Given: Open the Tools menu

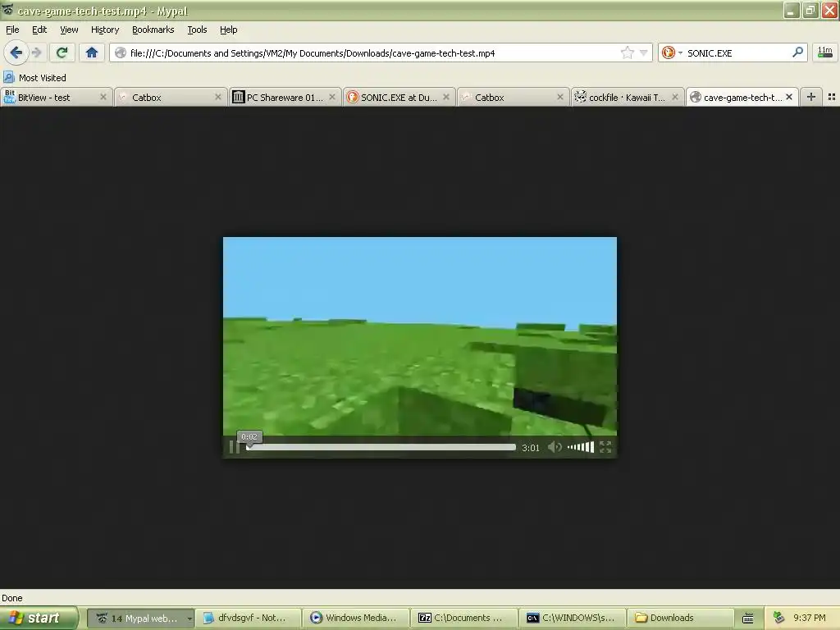Looking at the screenshot, I should pyautogui.click(x=197, y=30).
